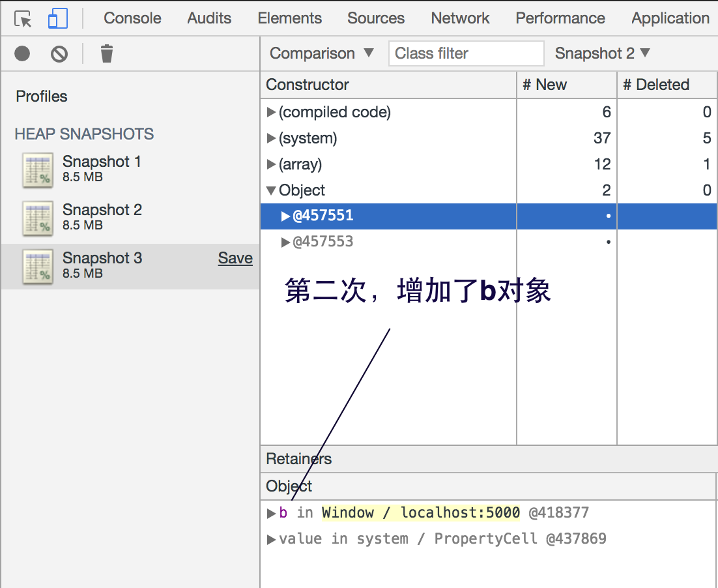718x588 pixels.
Task: Click the Save link for Snapshot 3
Action: click(235, 258)
